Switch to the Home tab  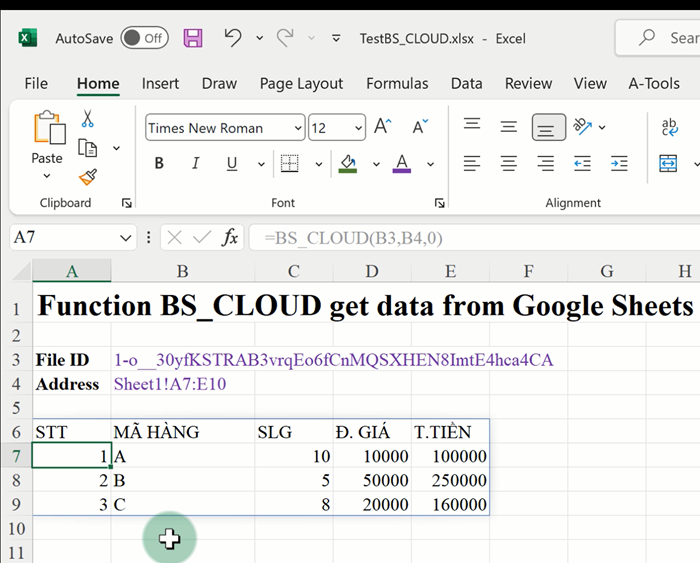[98, 83]
